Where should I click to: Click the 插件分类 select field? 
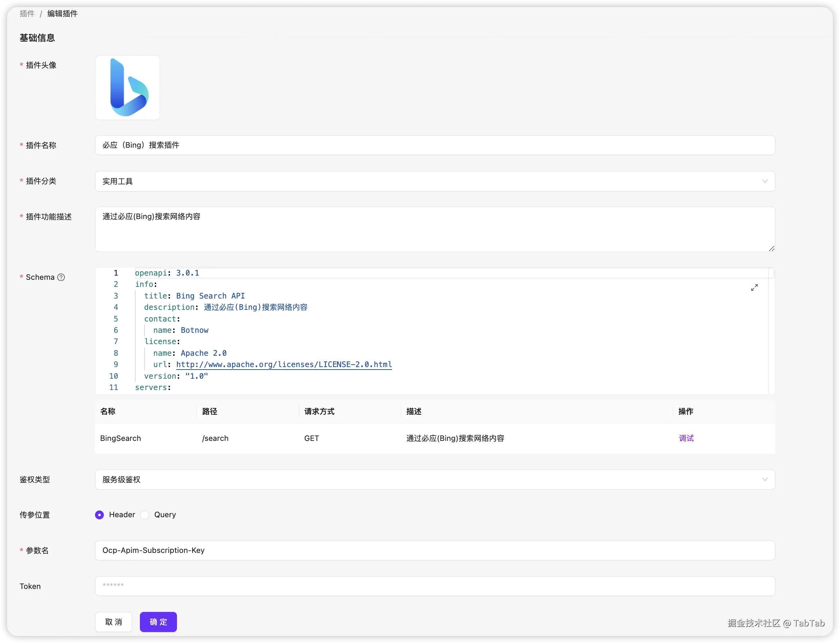[x=421, y=182]
